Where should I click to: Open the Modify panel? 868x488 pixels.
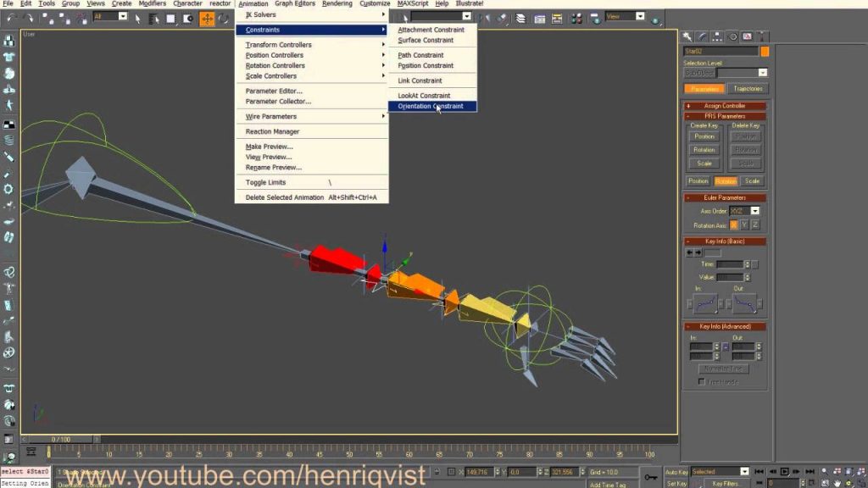(700, 36)
